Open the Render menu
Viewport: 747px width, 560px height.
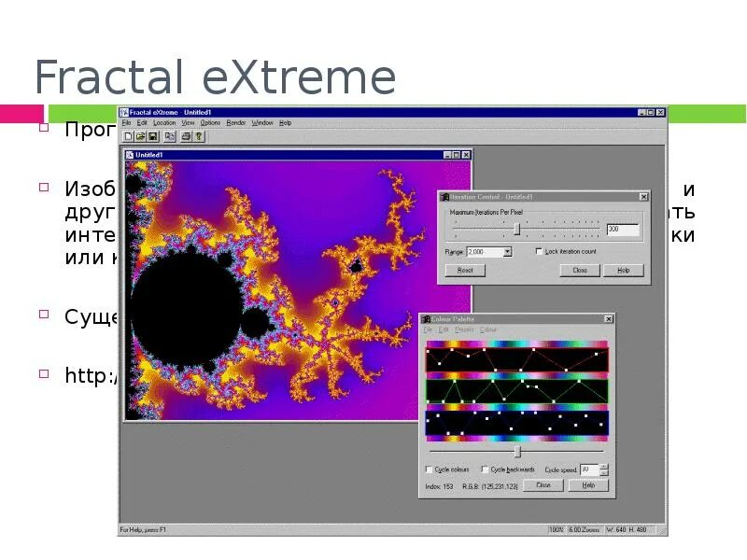[x=236, y=123]
